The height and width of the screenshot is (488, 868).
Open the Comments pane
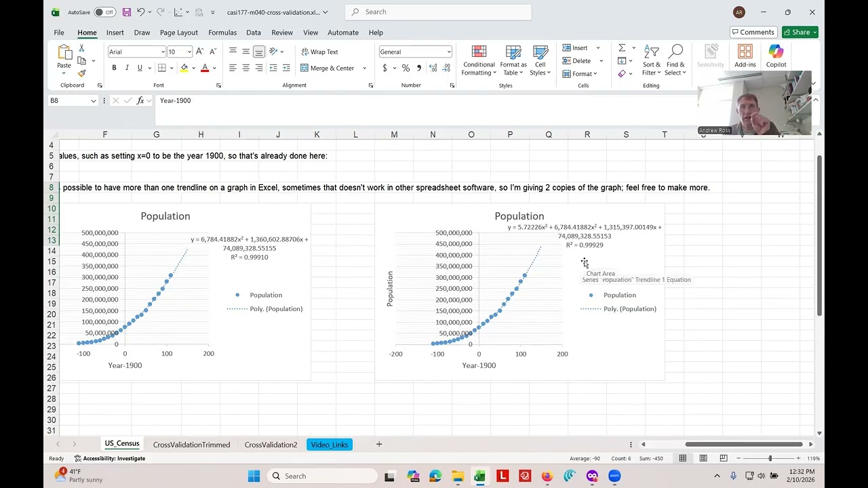tap(753, 32)
